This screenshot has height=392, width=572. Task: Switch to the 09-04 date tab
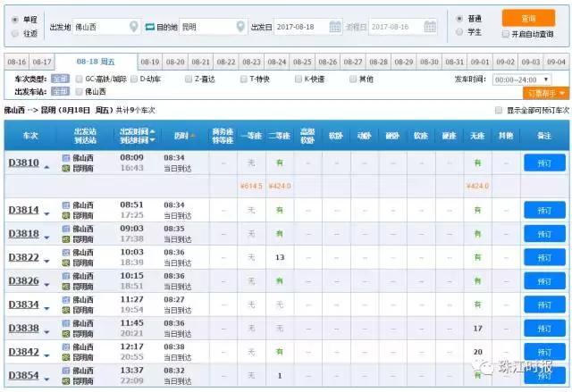point(556,62)
